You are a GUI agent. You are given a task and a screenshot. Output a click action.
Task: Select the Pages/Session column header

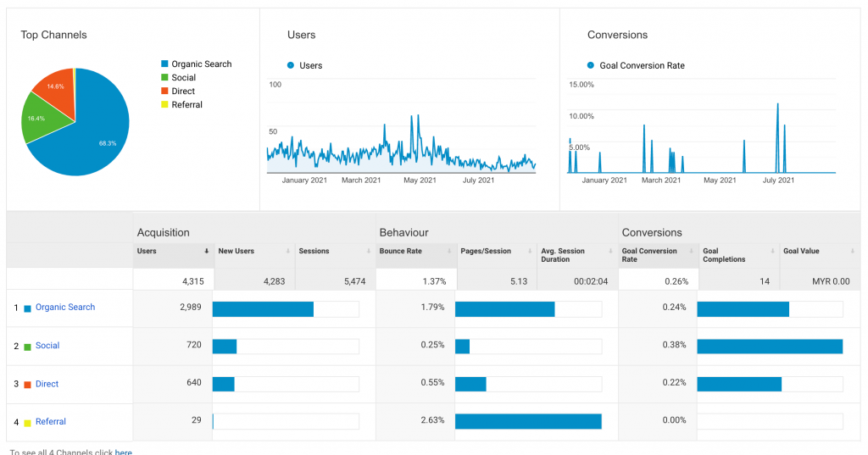tap(485, 252)
